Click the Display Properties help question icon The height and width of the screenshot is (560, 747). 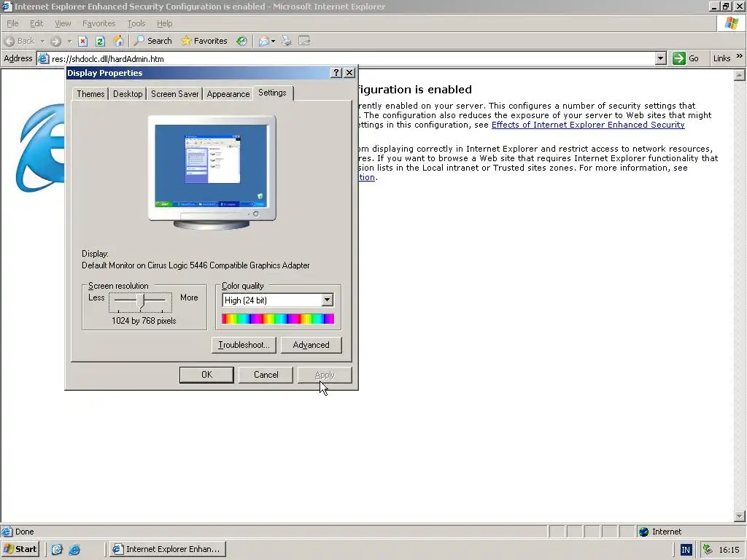336,72
